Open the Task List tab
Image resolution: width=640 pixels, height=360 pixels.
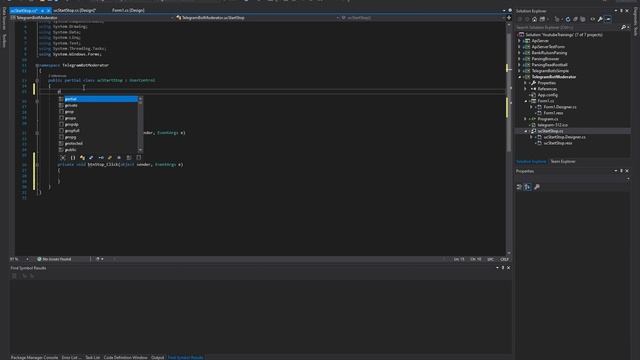[x=92, y=358]
